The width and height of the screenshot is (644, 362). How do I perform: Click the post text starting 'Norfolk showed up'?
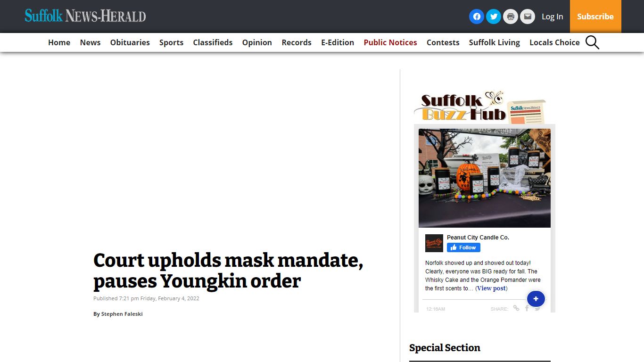click(483, 275)
